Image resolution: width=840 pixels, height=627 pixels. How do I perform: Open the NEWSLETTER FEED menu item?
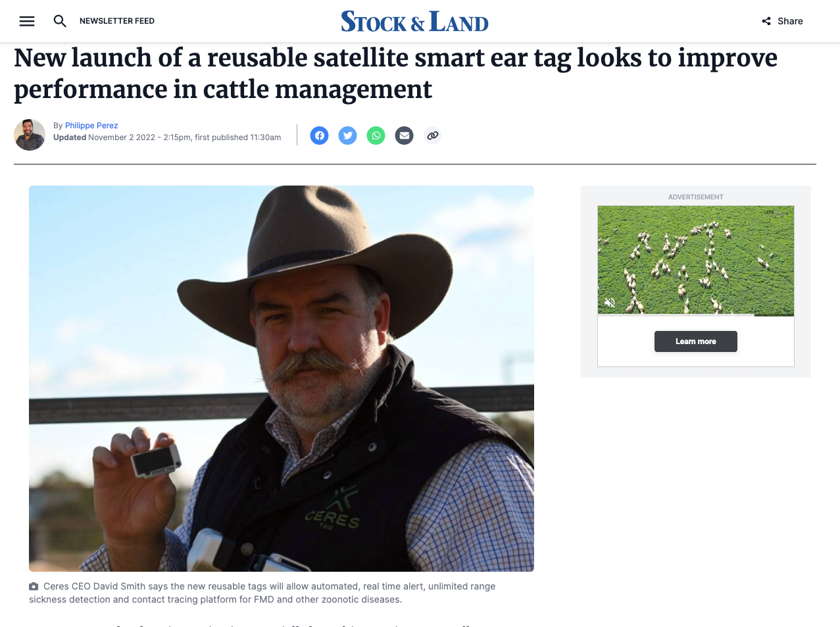click(x=116, y=20)
